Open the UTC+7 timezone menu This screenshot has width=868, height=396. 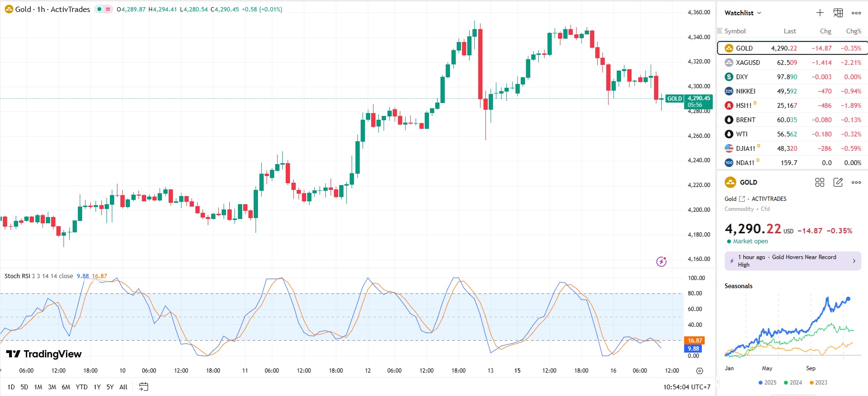686,387
